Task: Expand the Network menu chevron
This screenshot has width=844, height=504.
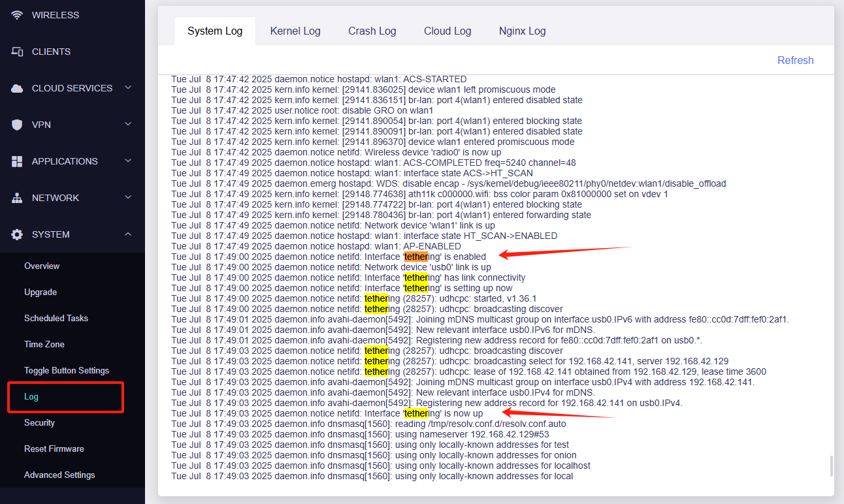Action: pos(128,198)
